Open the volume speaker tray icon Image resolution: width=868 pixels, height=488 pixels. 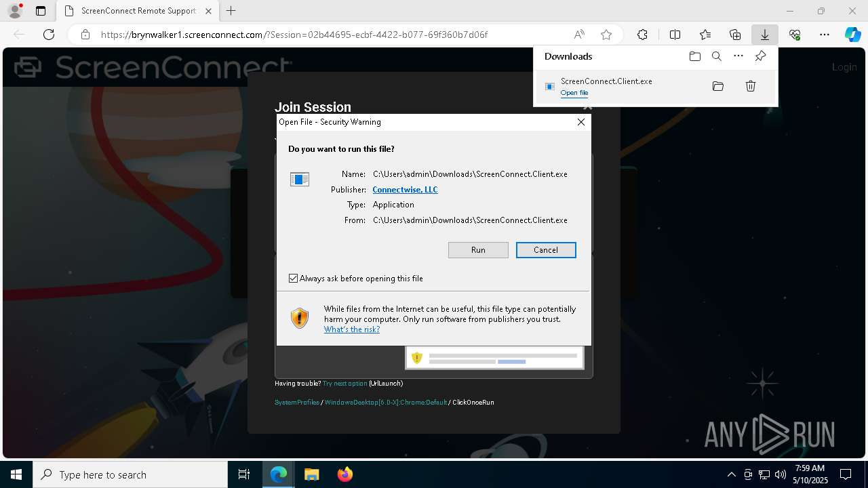781,474
